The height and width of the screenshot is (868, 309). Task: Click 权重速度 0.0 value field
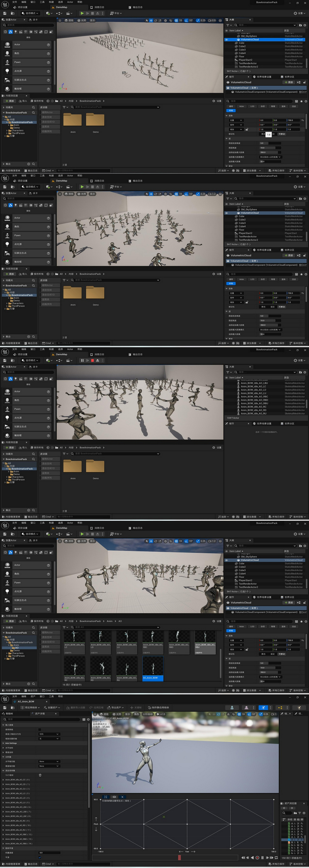[x=49, y=853]
